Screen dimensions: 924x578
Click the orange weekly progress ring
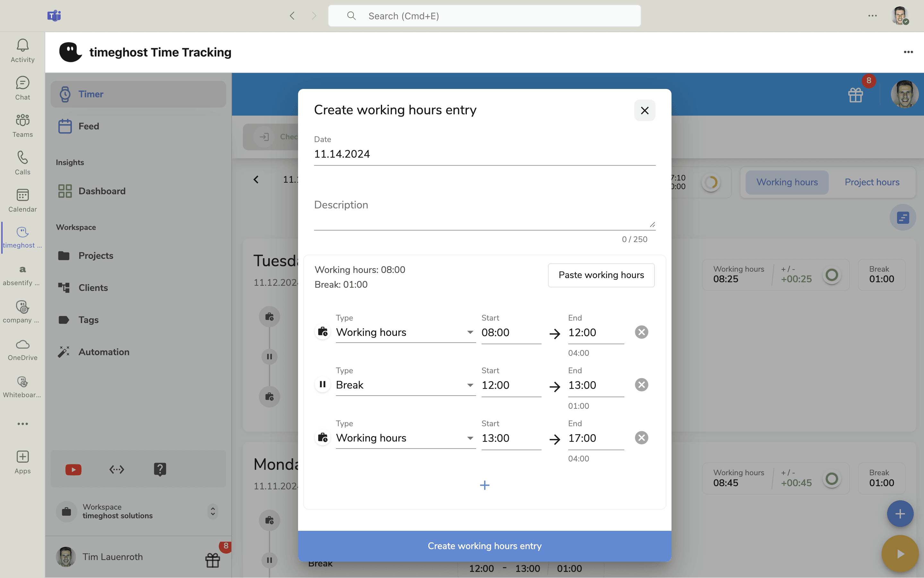pos(711,182)
